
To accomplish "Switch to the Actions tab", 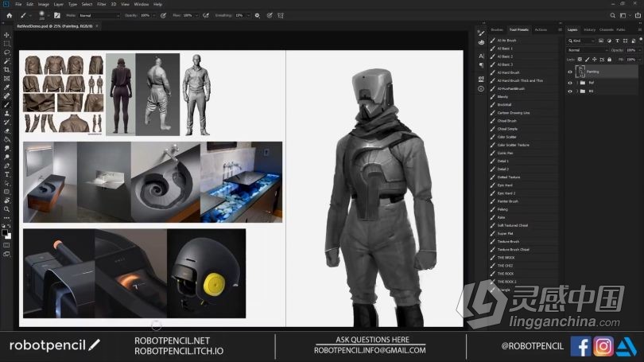I will (x=541, y=29).
